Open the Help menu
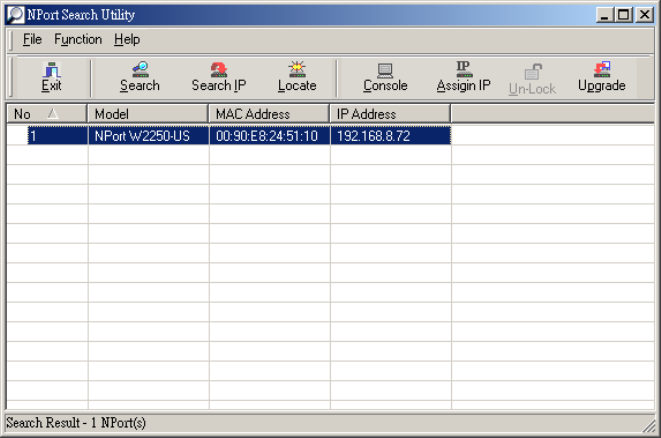661x438 pixels. [x=127, y=40]
